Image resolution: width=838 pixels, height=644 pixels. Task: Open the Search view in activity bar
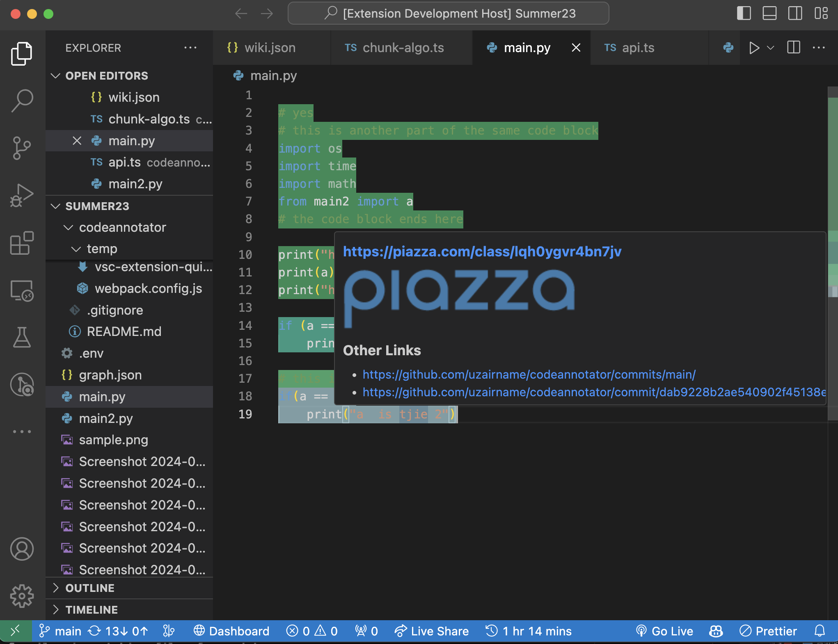coord(22,100)
